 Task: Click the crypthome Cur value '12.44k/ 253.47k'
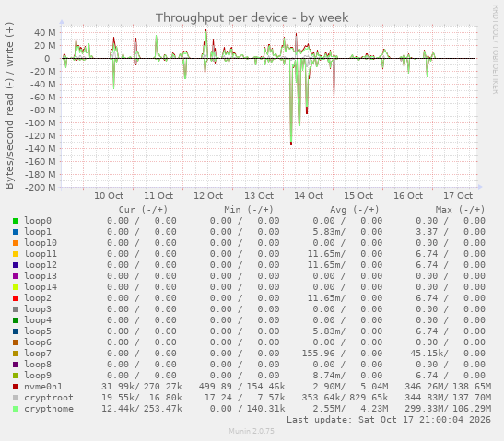142,409
